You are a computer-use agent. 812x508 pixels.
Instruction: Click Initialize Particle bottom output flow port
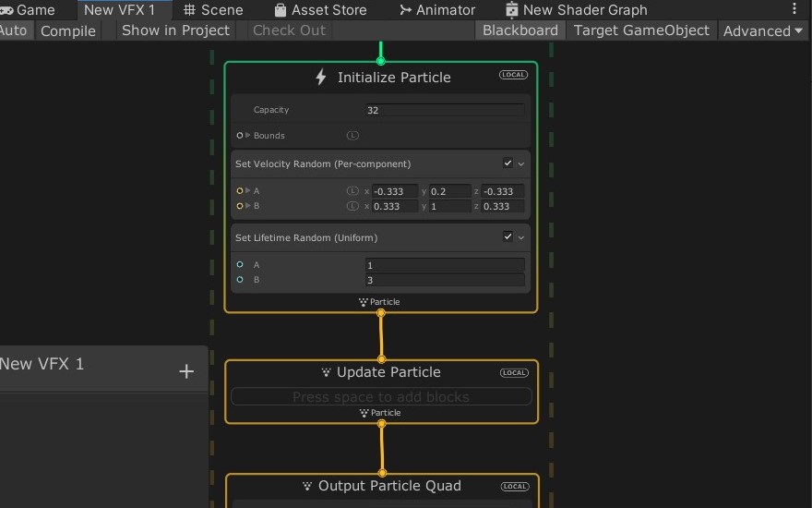[381, 313]
